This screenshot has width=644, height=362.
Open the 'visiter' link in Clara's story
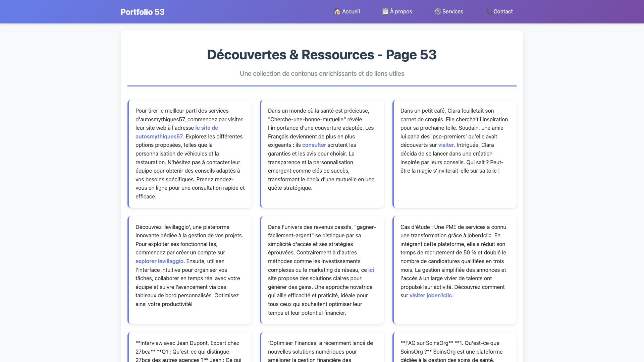tap(446, 145)
